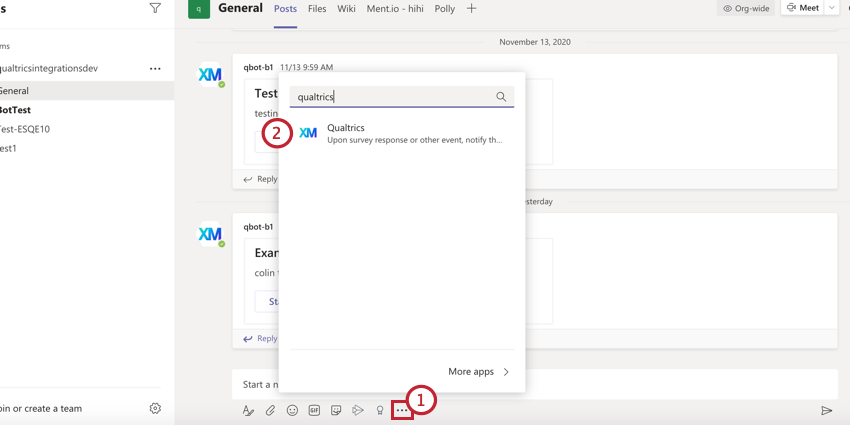Add a new tab with plus icon
The image size is (850, 425).
tap(472, 9)
